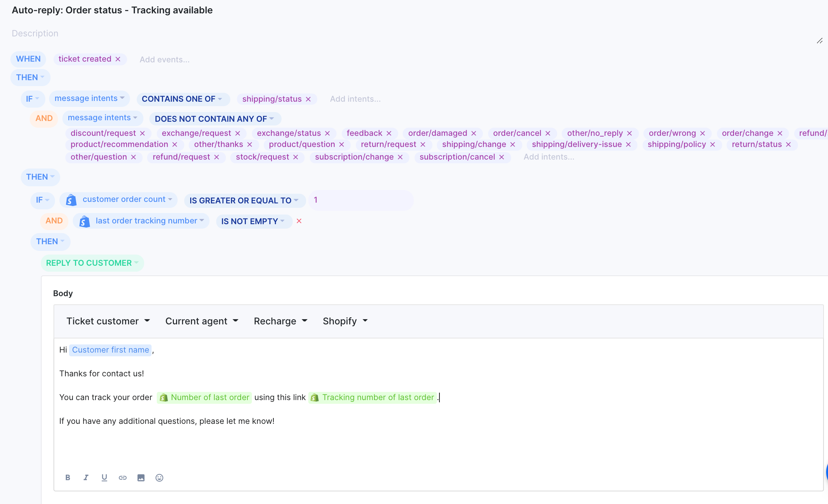Remove the refund/request intent tag
This screenshot has width=828, height=504.
(x=217, y=157)
